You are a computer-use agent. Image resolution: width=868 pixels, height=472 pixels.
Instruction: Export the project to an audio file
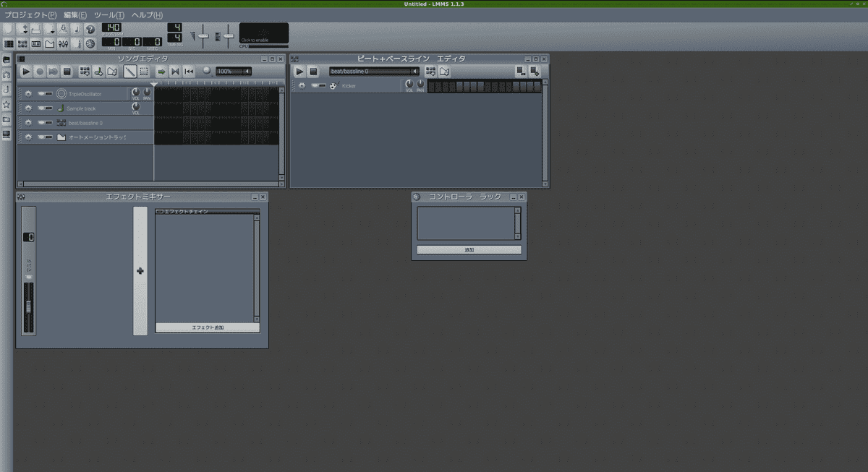point(77,29)
